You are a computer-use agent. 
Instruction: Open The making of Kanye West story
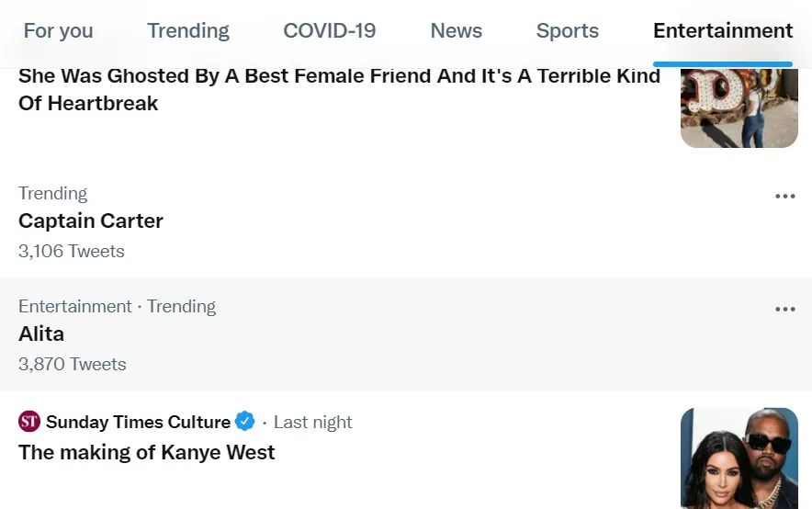coord(147,452)
